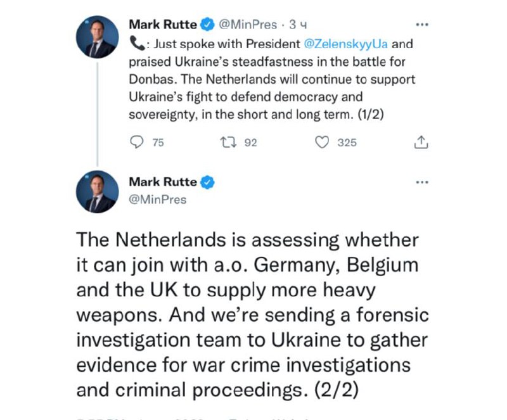Click the thread line connecting both tweets

96,114
